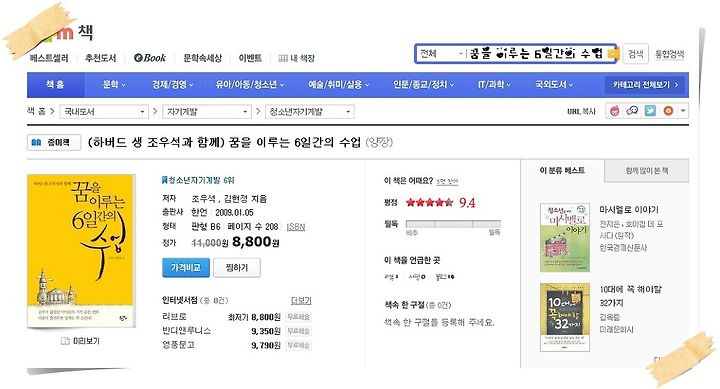Open 추천도서 page

(101, 58)
